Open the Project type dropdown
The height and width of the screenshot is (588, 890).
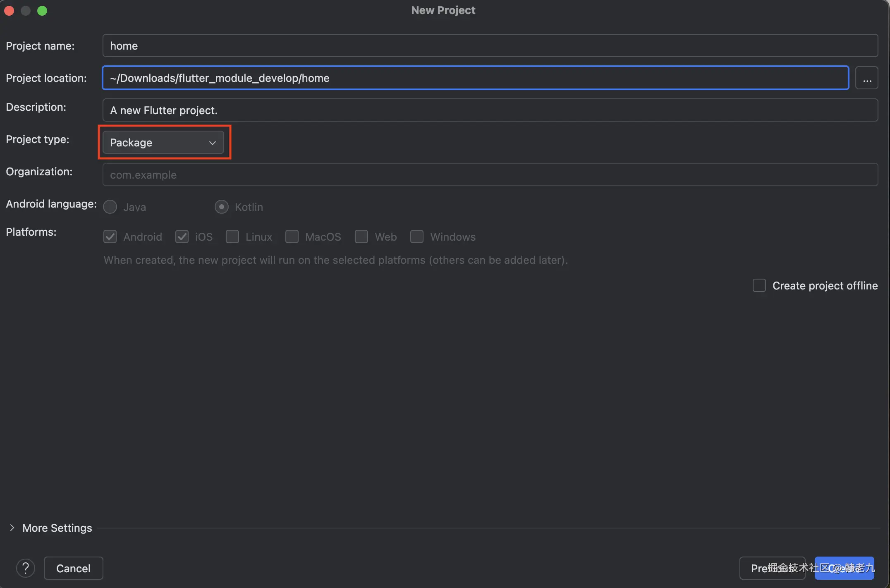point(163,143)
